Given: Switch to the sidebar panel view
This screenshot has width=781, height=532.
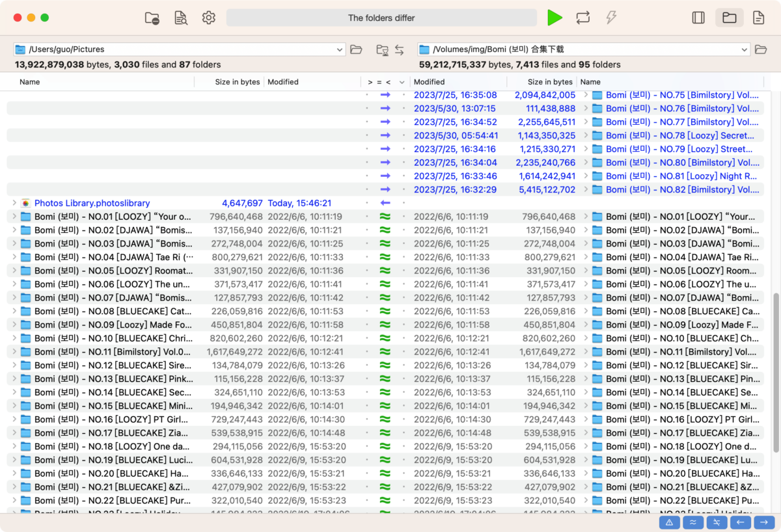Looking at the screenshot, I should click(698, 18).
